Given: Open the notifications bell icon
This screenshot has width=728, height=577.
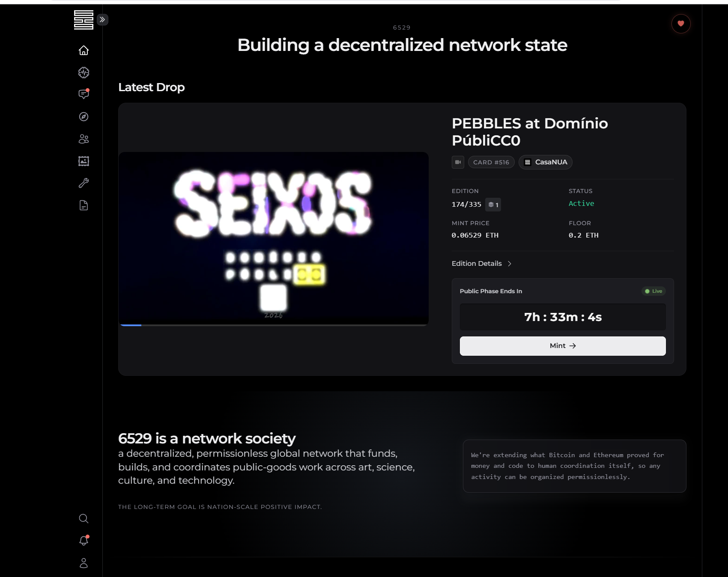Looking at the screenshot, I should [x=84, y=541].
